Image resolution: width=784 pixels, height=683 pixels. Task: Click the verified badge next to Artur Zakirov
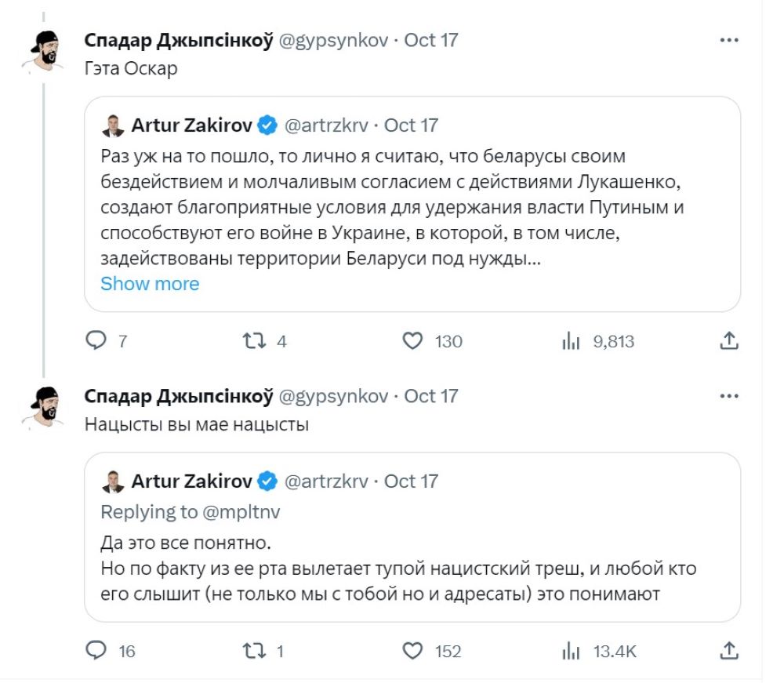[x=267, y=124]
